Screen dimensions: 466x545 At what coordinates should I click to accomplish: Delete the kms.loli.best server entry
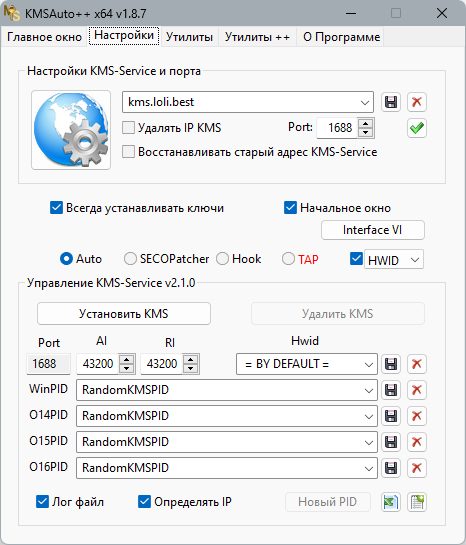(417, 102)
